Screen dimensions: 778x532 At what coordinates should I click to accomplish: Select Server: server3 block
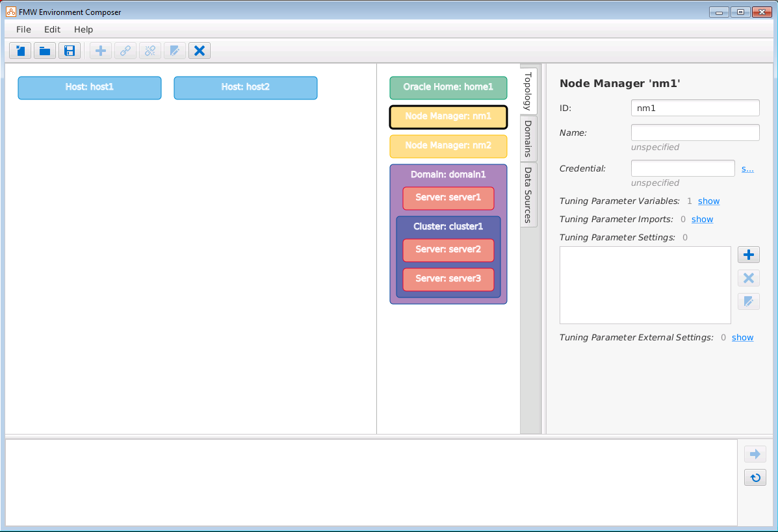tap(448, 279)
